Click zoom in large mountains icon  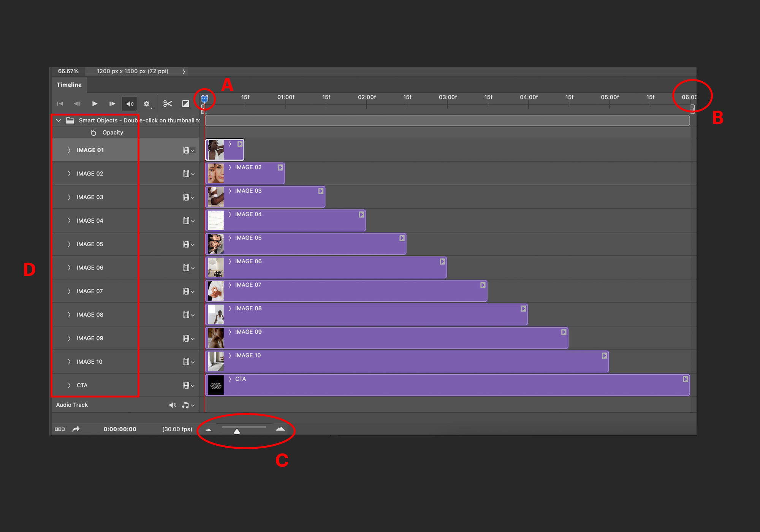tap(280, 429)
